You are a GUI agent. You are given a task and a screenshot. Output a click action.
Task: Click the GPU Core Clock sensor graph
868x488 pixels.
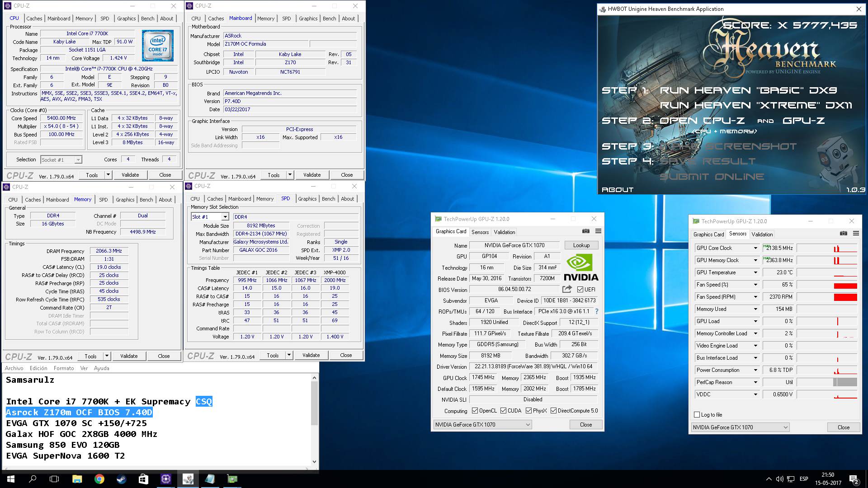(x=827, y=248)
